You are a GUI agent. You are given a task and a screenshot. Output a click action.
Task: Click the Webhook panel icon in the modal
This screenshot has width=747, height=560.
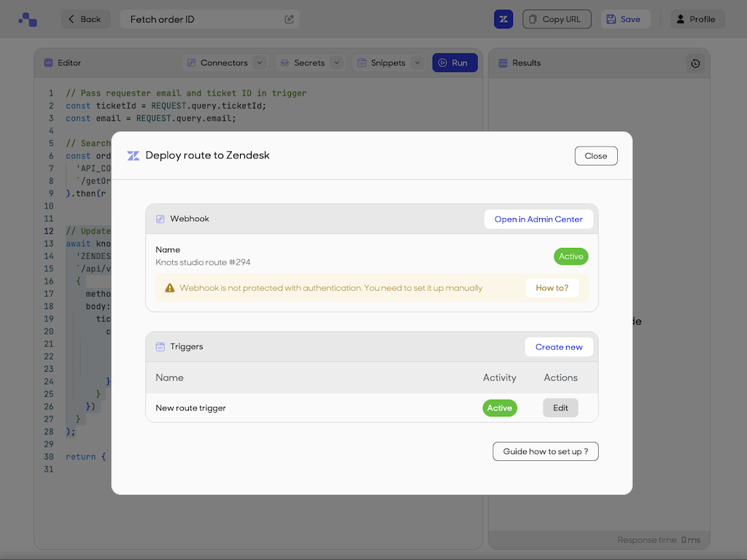click(x=160, y=219)
